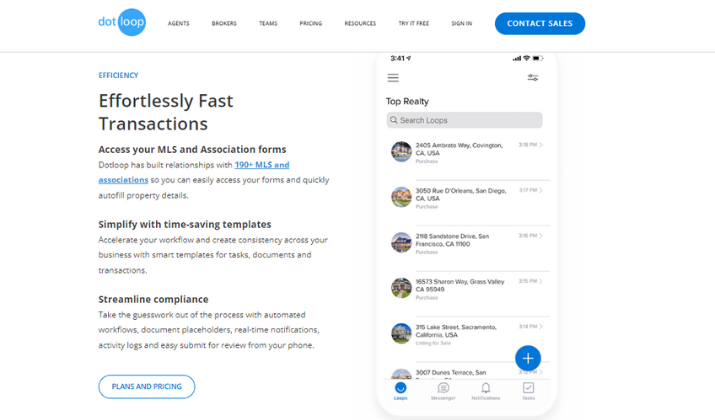Expand the 2405 Ambrato Way loop chevron

click(x=541, y=145)
